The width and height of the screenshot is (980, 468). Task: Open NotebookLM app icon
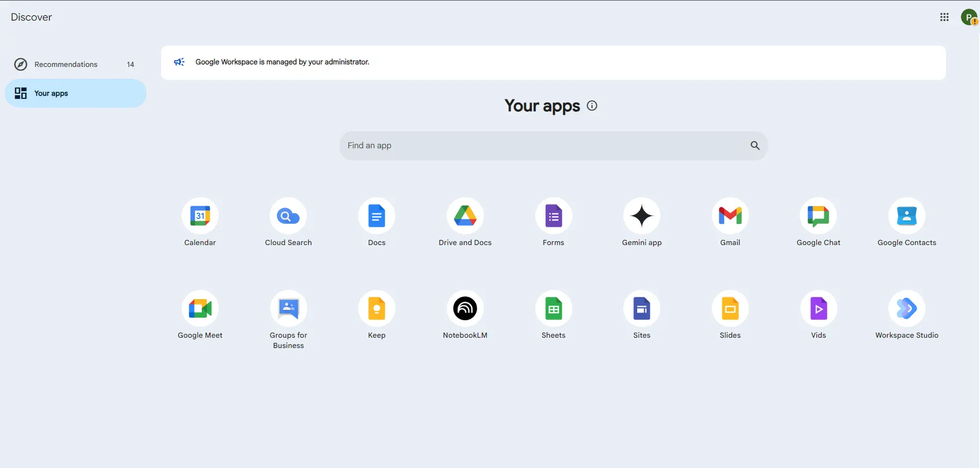click(465, 308)
